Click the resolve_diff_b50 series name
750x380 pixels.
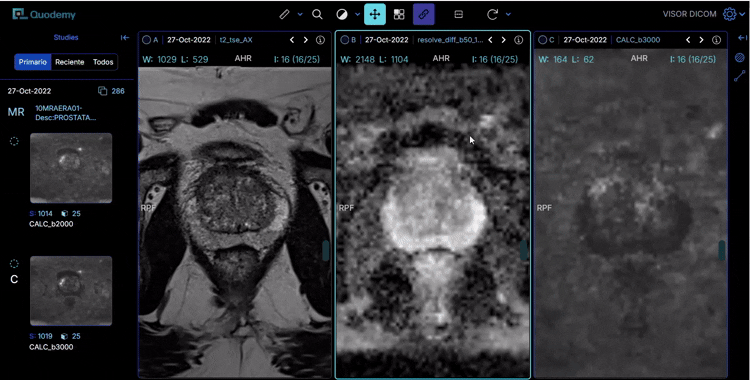coord(450,40)
